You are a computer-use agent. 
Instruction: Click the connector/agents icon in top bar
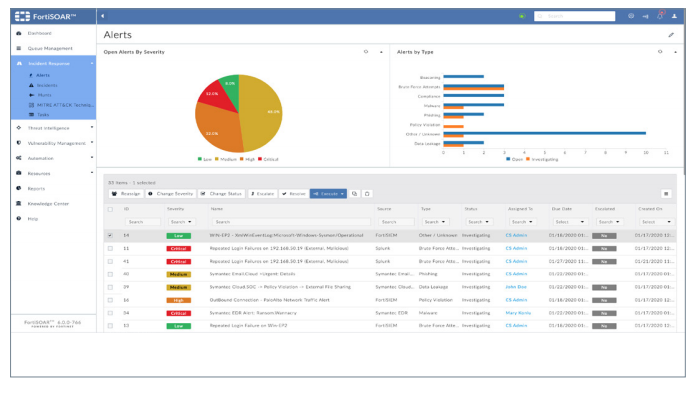(645, 16)
